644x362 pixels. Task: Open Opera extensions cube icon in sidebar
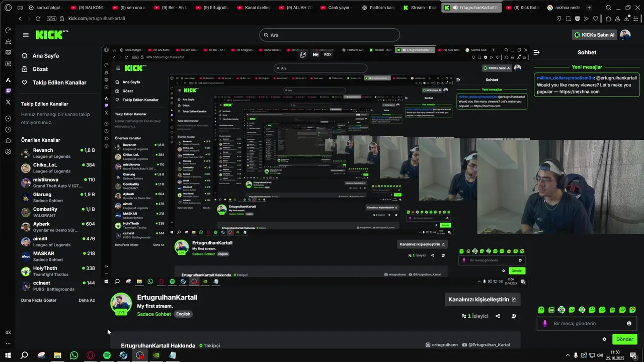pos(8,141)
